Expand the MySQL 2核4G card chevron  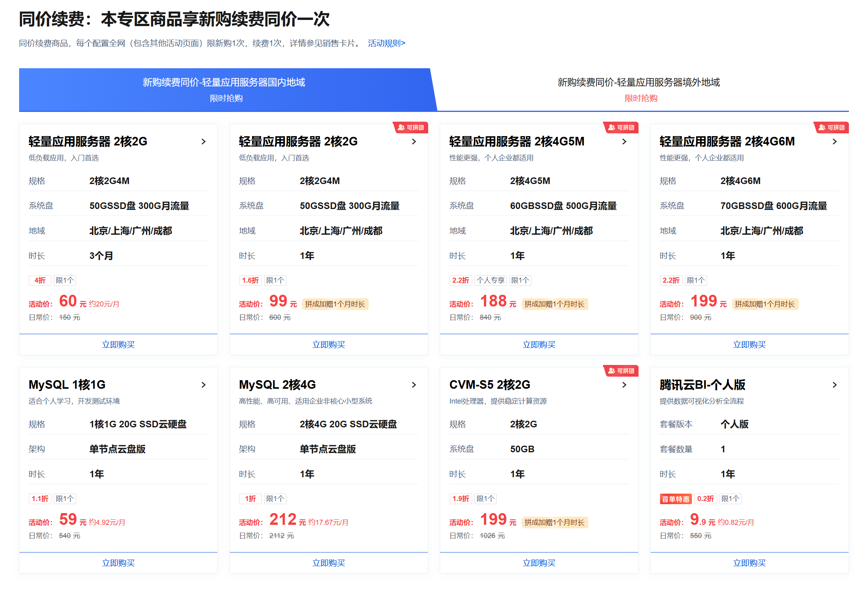point(414,385)
